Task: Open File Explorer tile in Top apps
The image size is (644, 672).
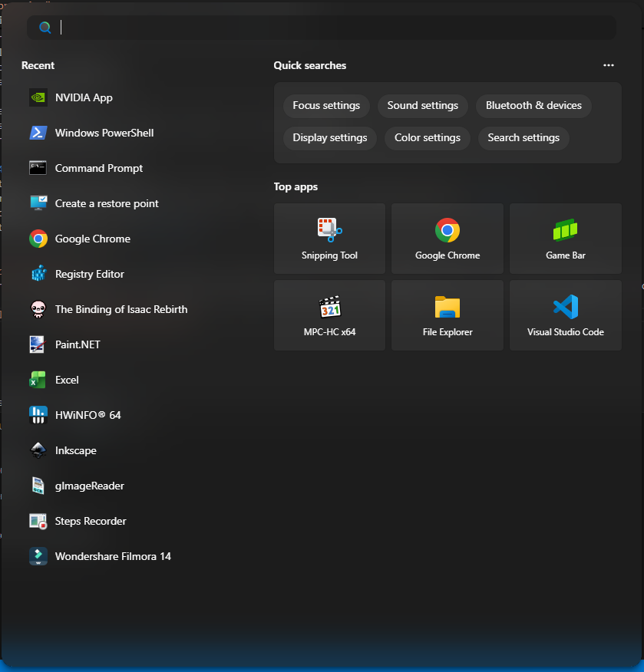Action: (447, 315)
